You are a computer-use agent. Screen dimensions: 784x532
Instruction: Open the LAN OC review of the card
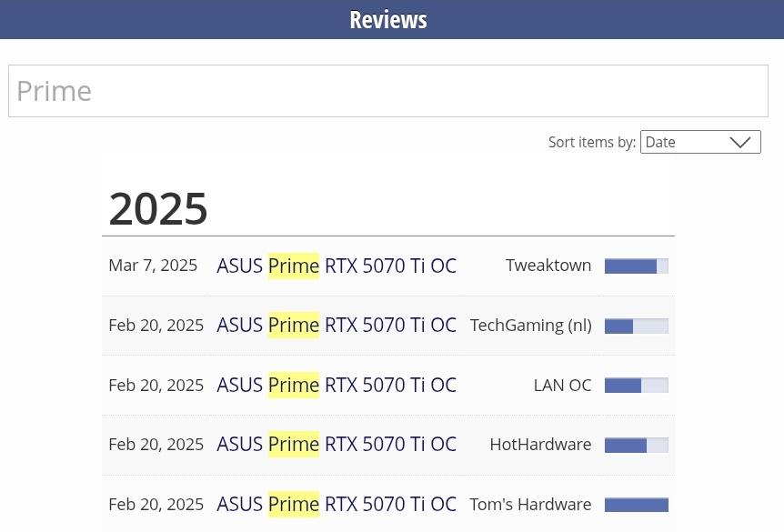click(x=337, y=385)
